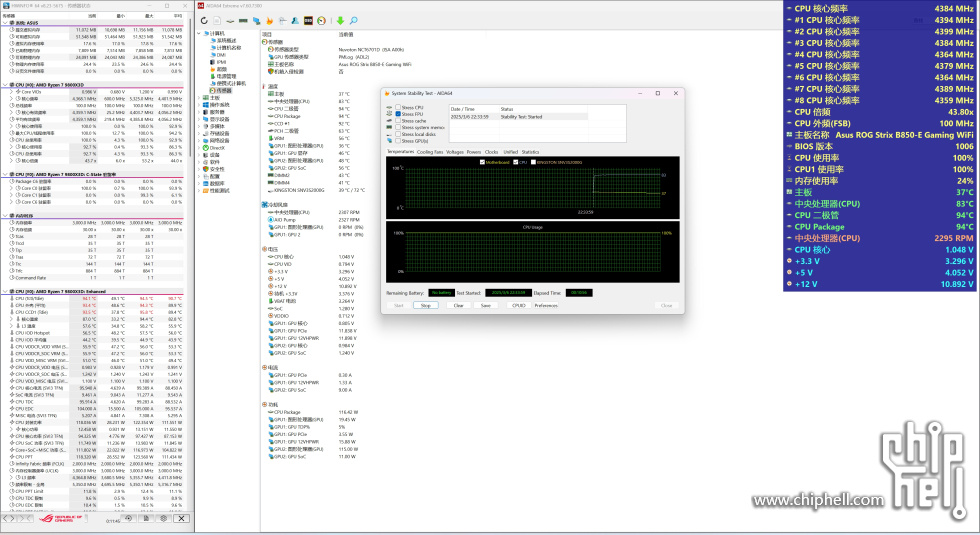Screen dimensions: 980x535
Task: Expand the 操作系统 node in AIDA64 tree
Action: (200, 105)
